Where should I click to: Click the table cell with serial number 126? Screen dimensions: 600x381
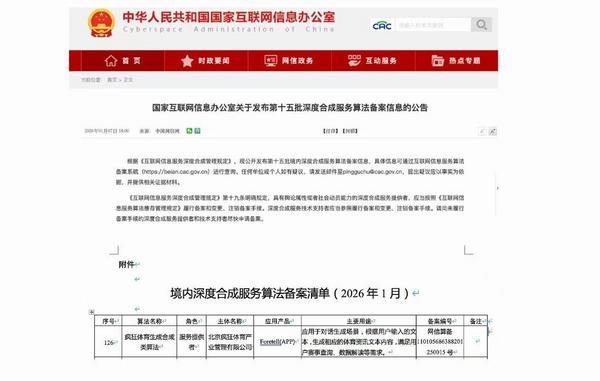[108, 342]
